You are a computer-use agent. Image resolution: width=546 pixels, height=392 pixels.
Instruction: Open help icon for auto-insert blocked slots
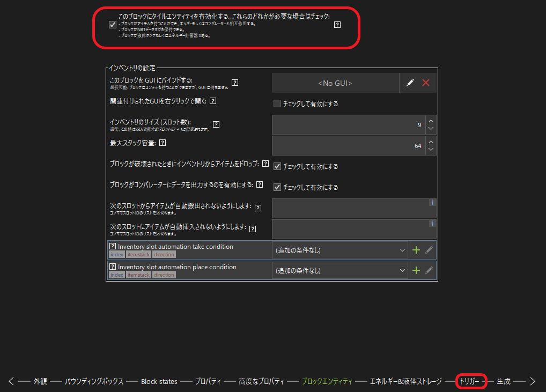[x=253, y=229]
